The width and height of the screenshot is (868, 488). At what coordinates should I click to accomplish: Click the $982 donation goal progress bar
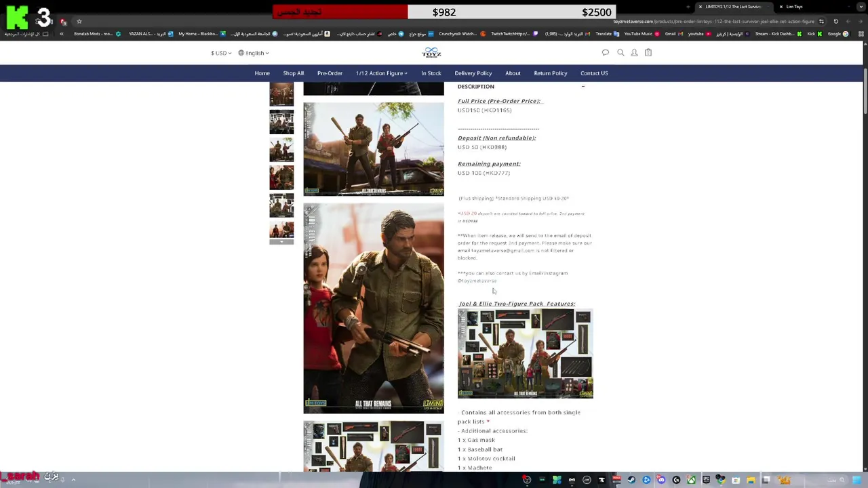[x=444, y=12]
